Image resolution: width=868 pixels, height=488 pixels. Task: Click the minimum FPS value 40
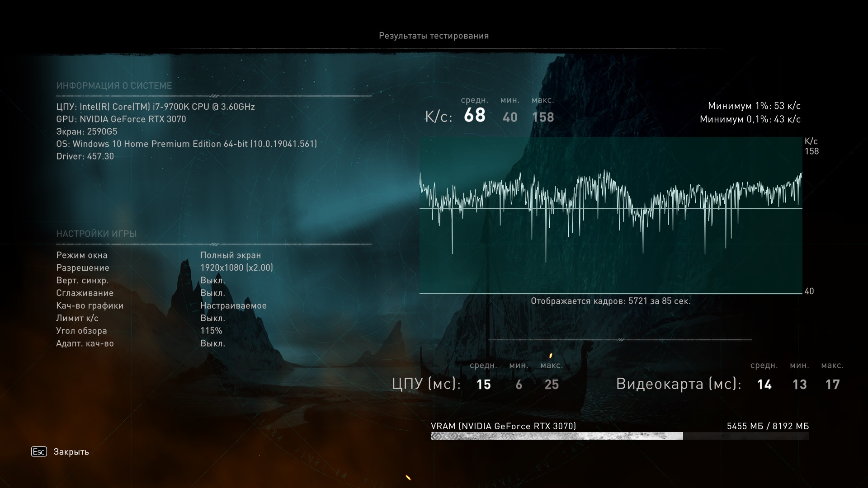(x=509, y=117)
